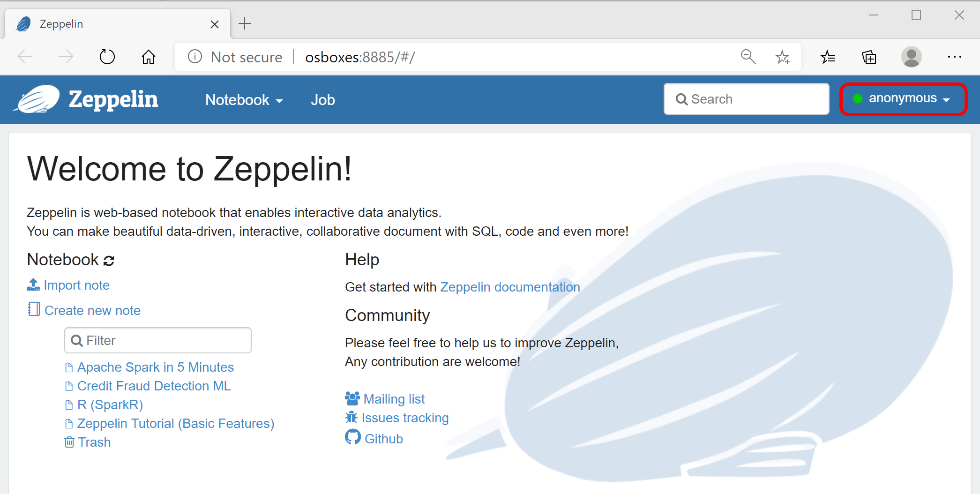
Task: Open the Zeppelin documentation link
Action: point(510,286)
